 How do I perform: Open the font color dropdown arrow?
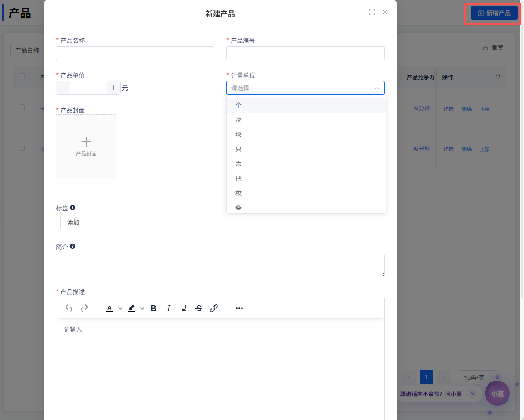[120, 308]
